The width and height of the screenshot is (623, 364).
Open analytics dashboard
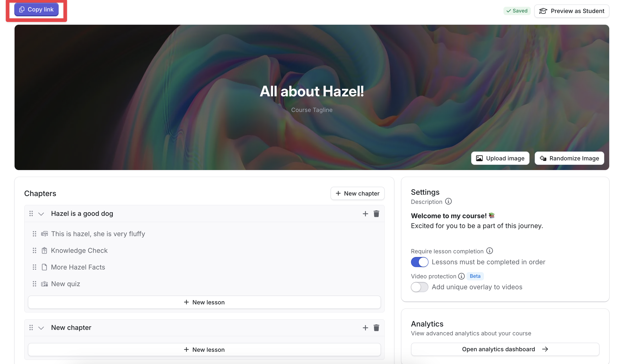pos(505,349)
